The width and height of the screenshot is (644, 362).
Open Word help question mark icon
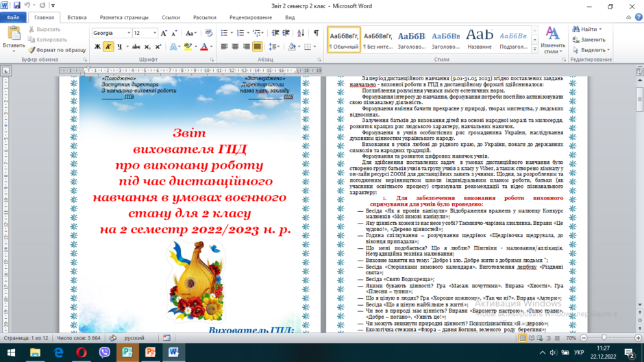tap(639, 17)
